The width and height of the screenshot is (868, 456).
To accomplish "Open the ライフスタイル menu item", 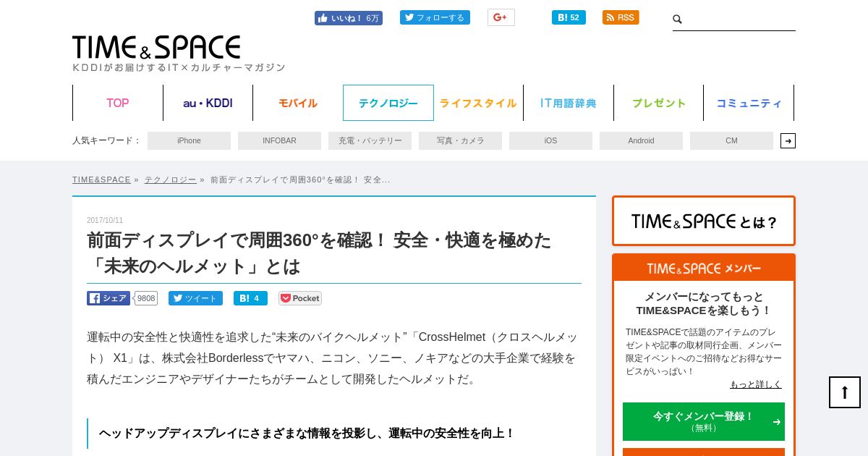I will pyautogui.click(x=478, y=103).
